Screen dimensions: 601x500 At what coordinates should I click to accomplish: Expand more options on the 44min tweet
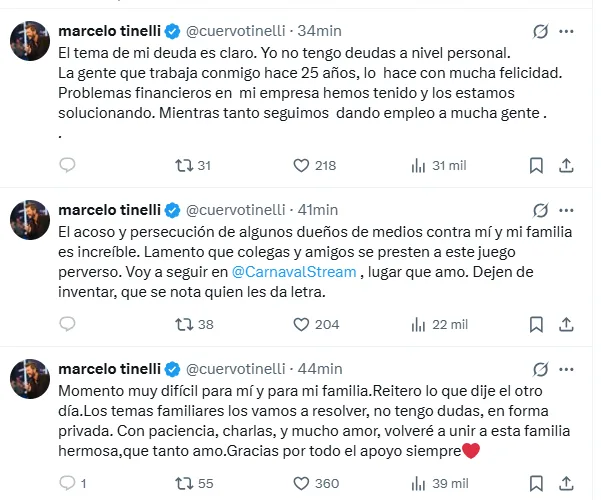point(571,368)
